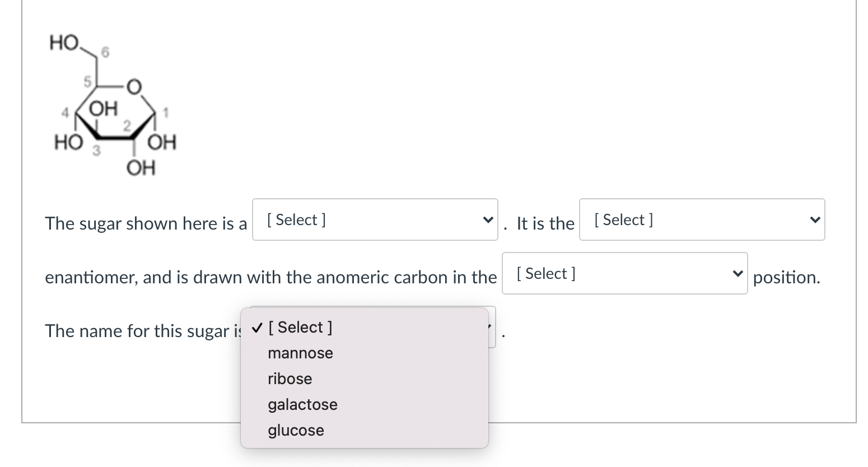Click the checkmark beside "[ Select ]" in list
This screenshot has height=467, width=868.
[x=256, y=328]
